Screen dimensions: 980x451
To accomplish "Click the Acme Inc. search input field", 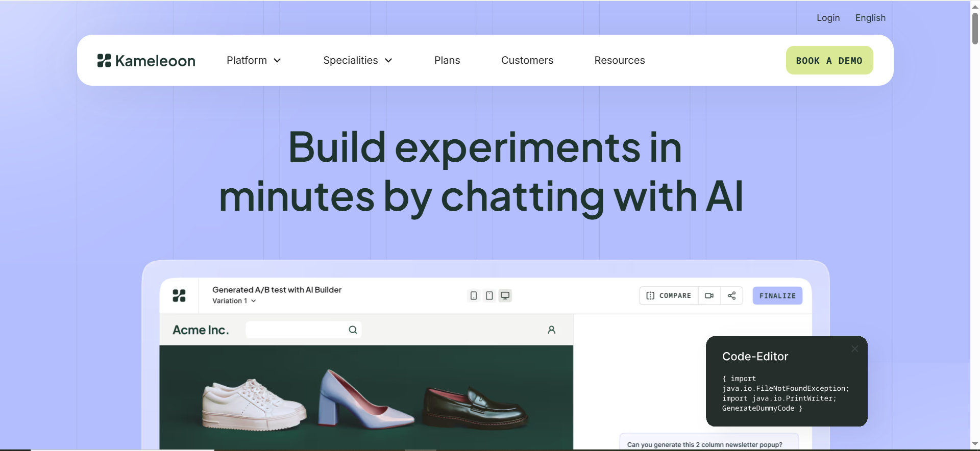I will [304, 330].
